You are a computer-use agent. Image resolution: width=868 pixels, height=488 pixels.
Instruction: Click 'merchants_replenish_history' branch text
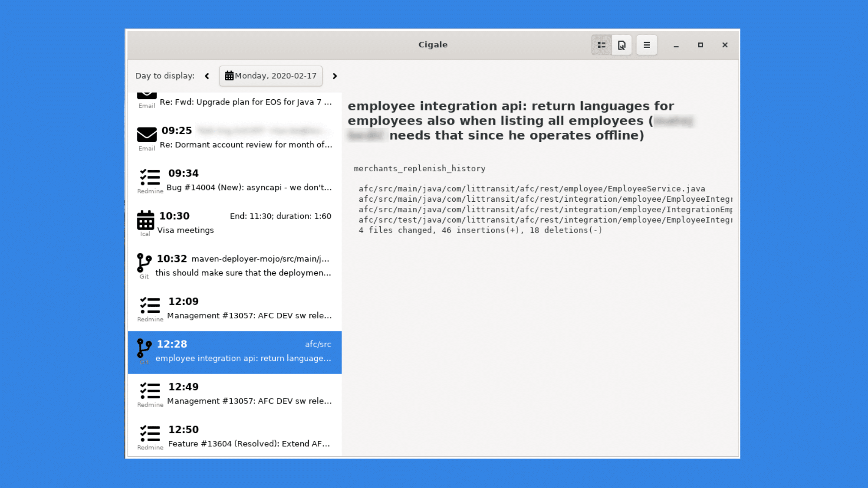click(419, 169)
